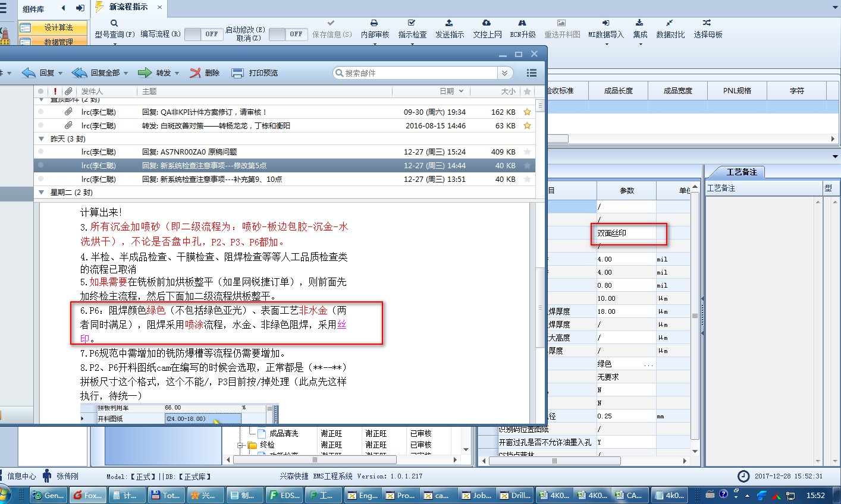Expand mail search options chevron
The height and width of the screenshot is (504, 841).
[x=505, y=73]
